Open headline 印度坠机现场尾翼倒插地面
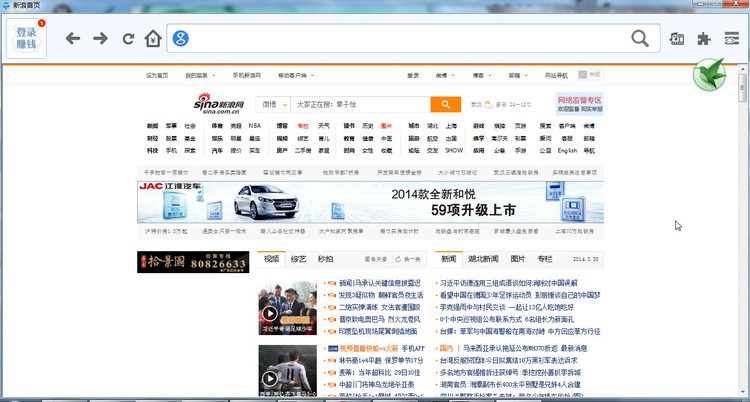Viewport: 750px width, 402px height. tap(378, 331)
